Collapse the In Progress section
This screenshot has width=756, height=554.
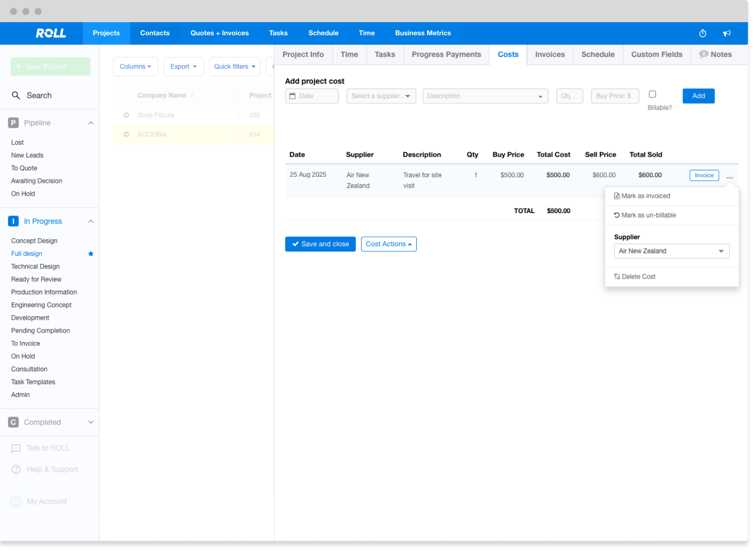[91, 221]
